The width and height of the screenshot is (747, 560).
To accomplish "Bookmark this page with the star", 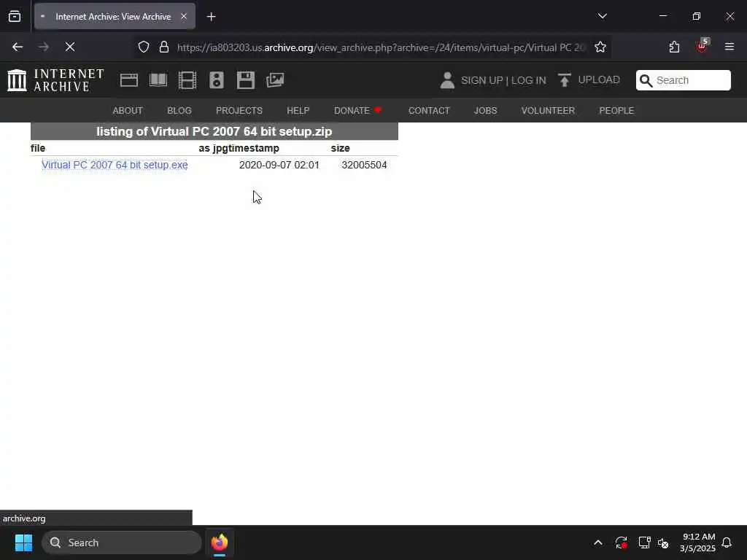I will 600,47.
